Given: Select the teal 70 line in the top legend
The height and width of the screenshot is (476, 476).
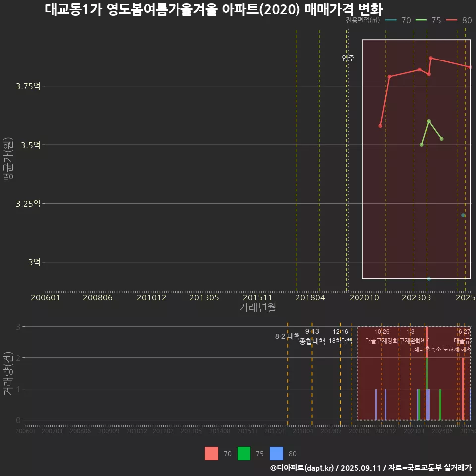Looking at the screenshot, I should 391,20.
